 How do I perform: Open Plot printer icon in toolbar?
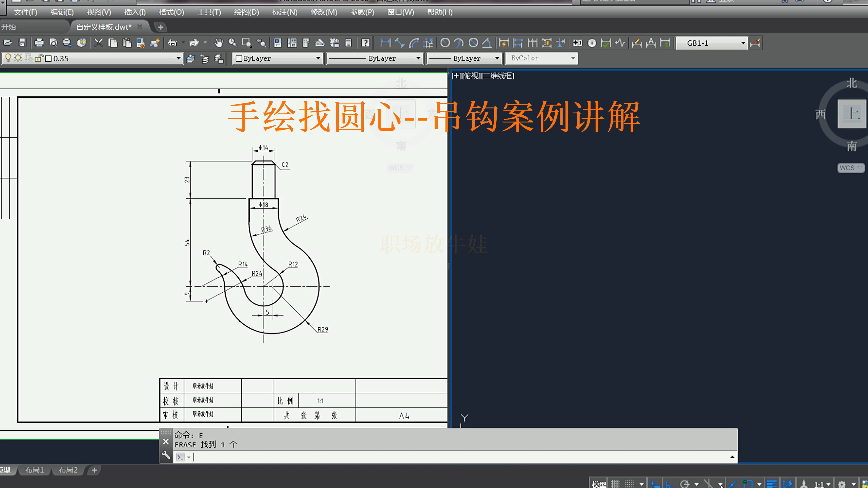pos(39,43)
